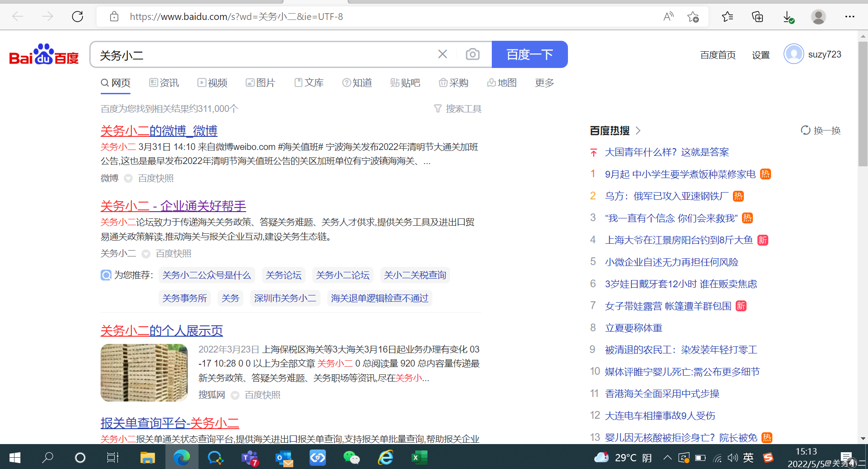
Task: Open taskbar search magnifier
Action: (x=48, y=458)
